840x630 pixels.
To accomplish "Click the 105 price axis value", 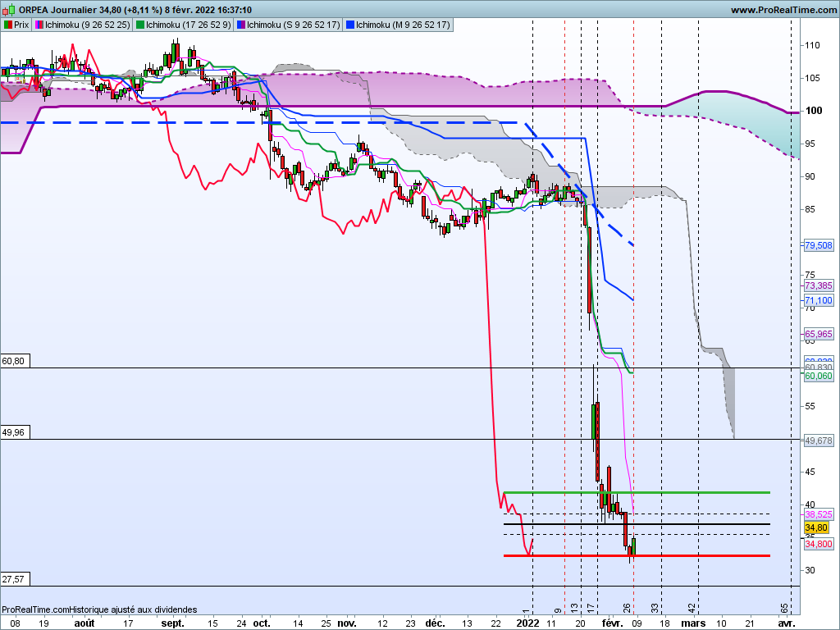I will 812,78.
